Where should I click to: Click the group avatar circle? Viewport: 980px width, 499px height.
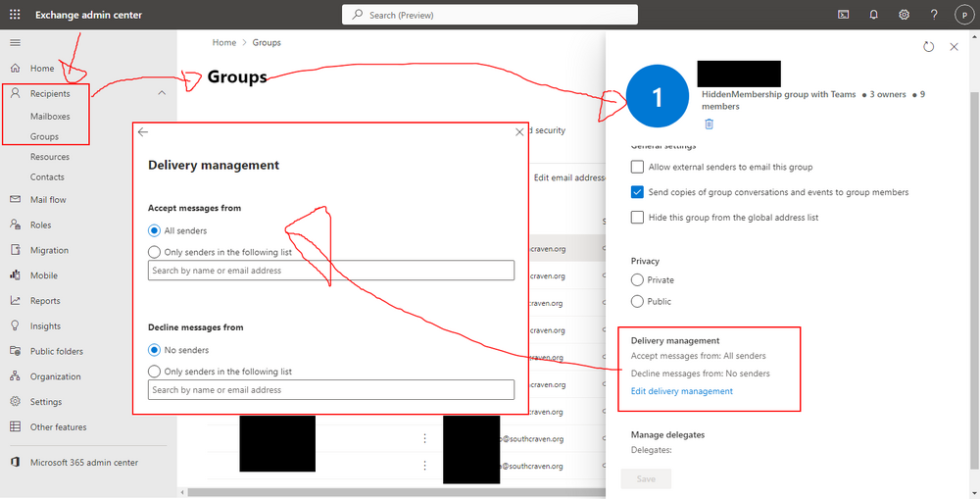658,97
